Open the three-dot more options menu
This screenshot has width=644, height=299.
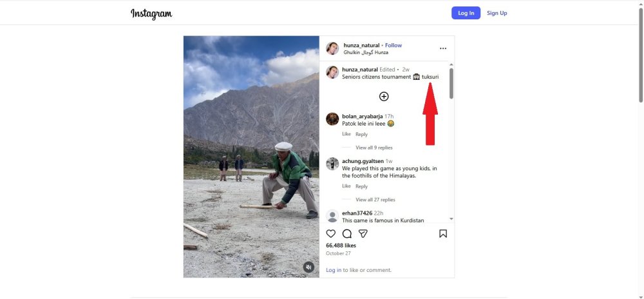click(x=443, y=48)
